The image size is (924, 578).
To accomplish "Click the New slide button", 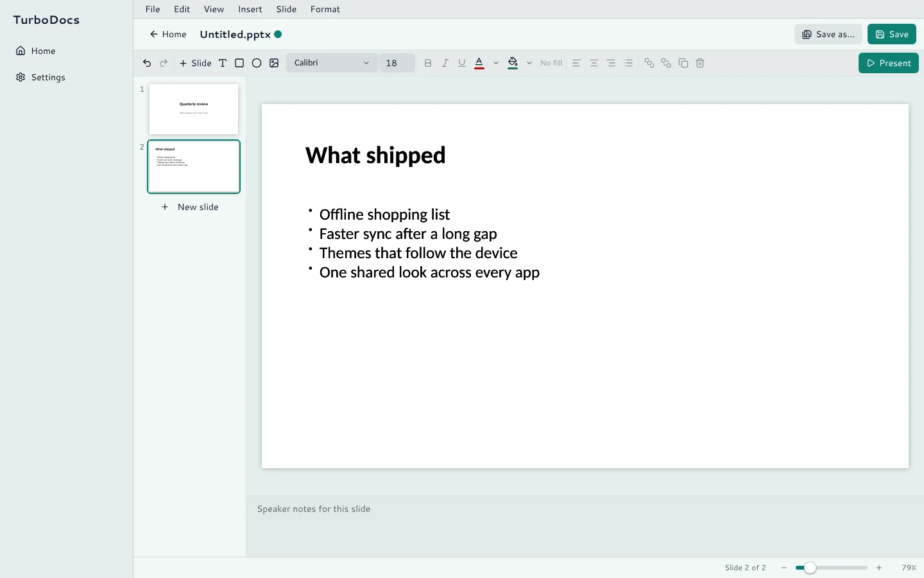I will tap(190, 207).
